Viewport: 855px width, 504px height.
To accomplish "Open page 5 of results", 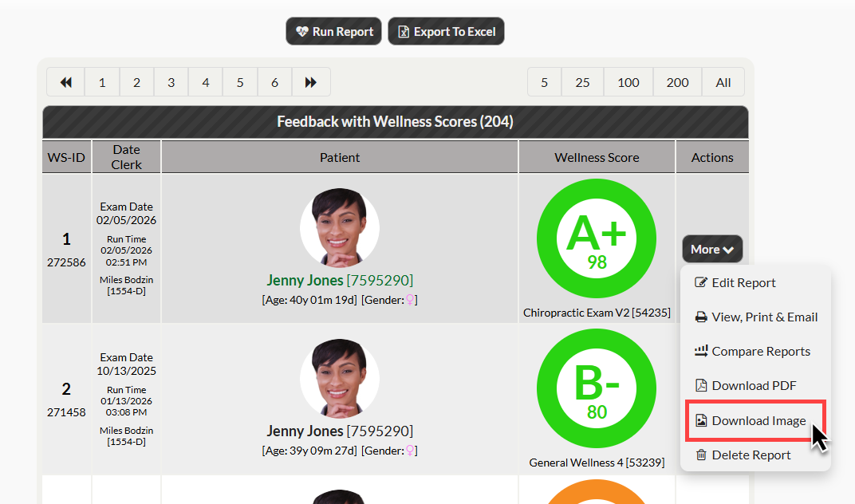I will [240, 82].
